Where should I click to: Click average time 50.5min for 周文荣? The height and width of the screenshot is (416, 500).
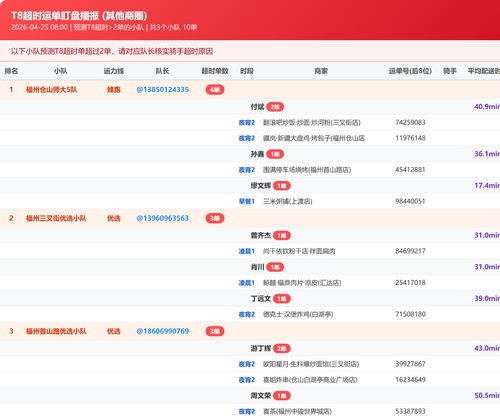[x=487, y=396]
